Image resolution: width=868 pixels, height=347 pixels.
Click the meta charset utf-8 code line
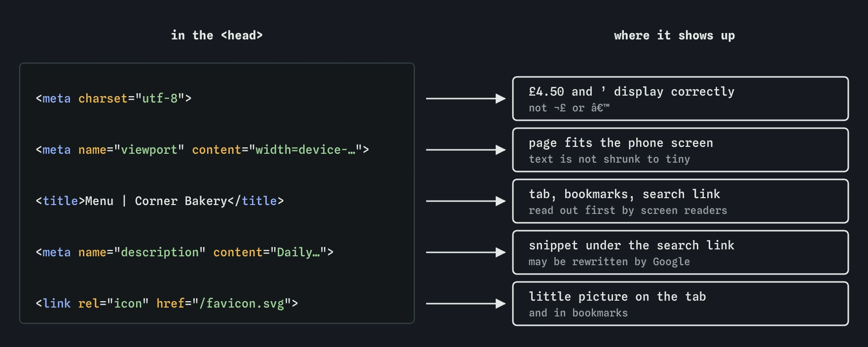tap(113, 99)
